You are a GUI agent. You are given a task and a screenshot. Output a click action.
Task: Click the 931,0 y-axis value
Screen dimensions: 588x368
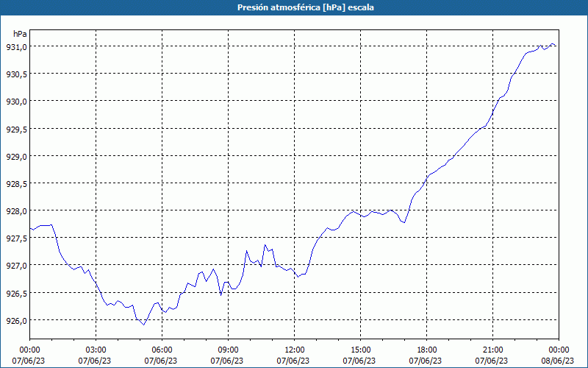[x=16, y=46]
